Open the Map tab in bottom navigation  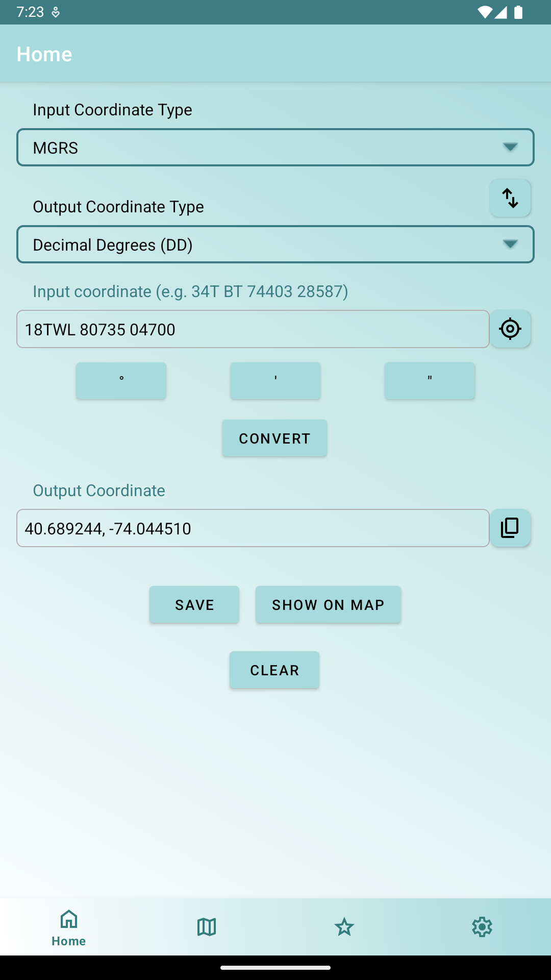207,926
